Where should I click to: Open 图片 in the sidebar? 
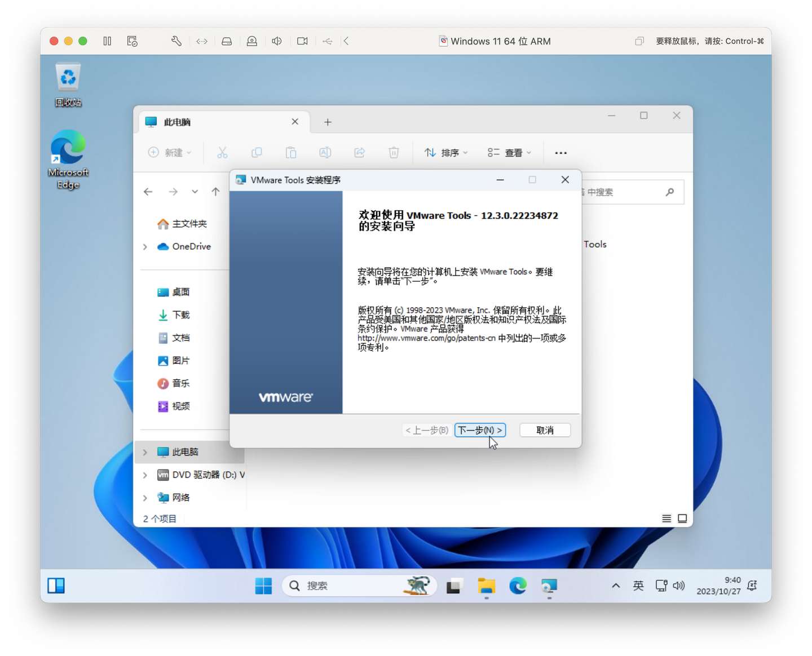coord(174,361)
